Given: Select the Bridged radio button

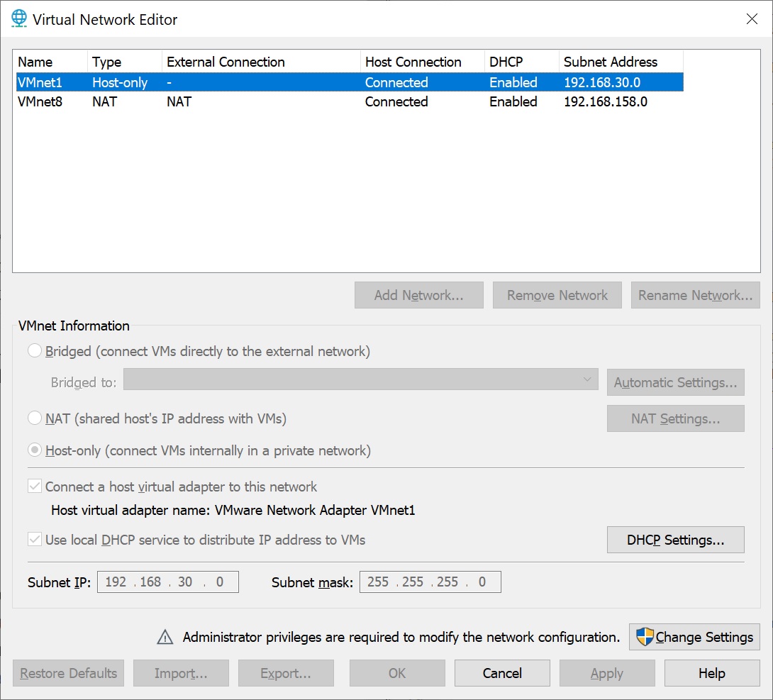Looking at the screenshot, I should click(35, 351).
